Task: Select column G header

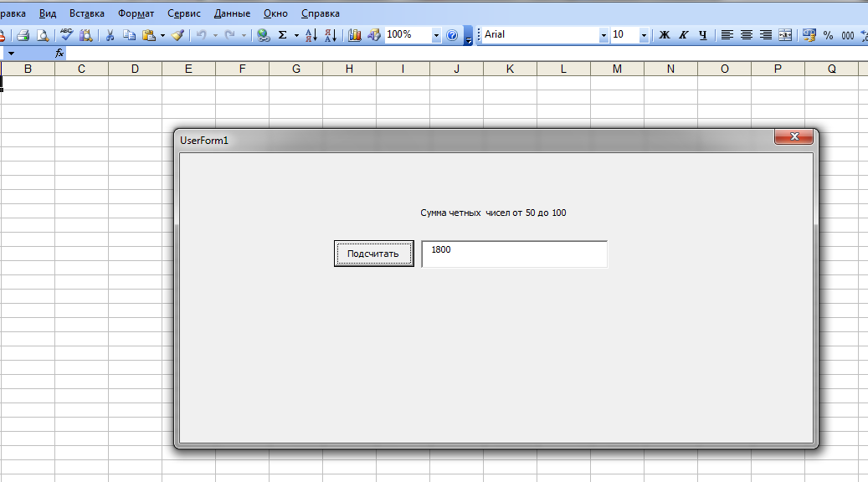Action: click(296, 69)
